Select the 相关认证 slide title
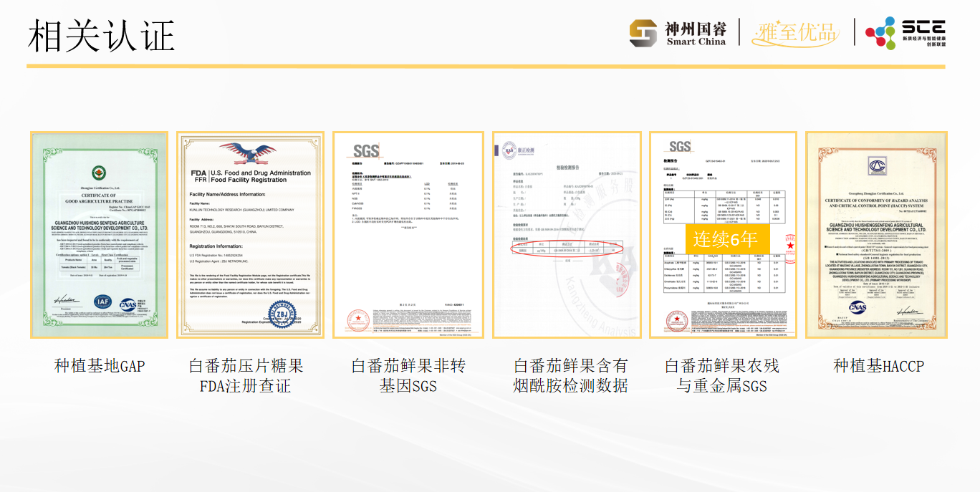This screenshot has height=492, width=980. point(101,36)
